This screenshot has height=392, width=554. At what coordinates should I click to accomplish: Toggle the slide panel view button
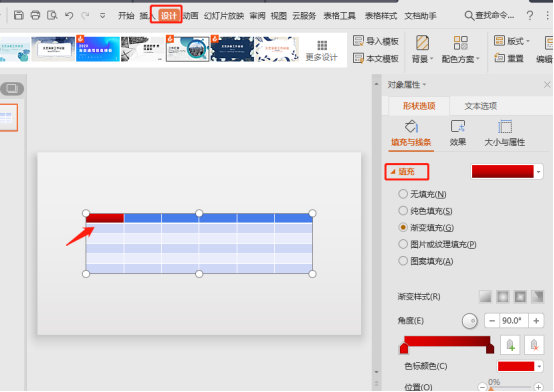tap(12, 88)
